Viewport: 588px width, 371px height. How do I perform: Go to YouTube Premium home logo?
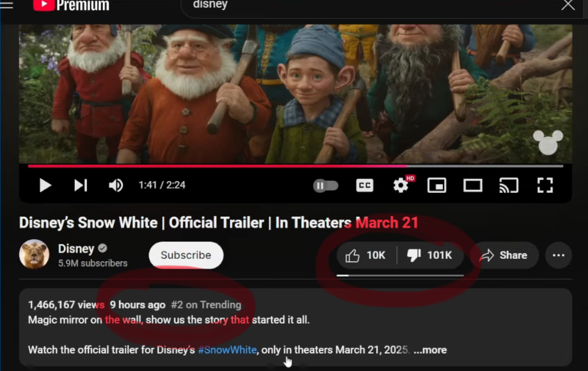[x=71, y=5]
